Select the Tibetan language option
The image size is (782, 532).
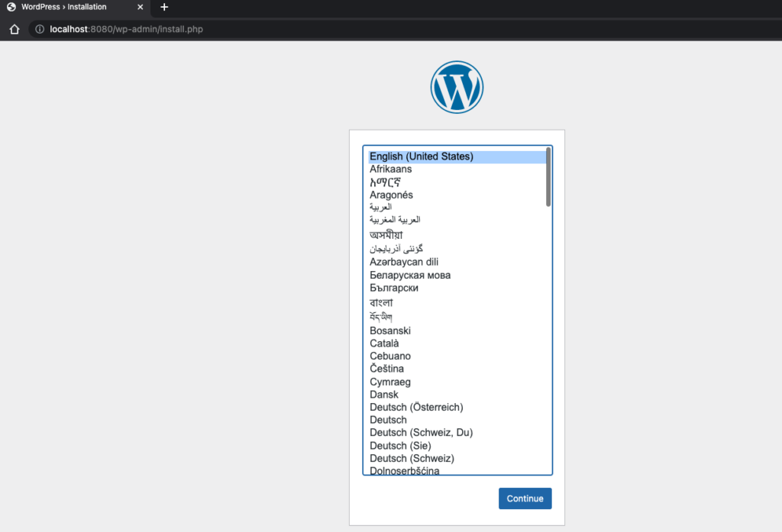pos(457,317)
